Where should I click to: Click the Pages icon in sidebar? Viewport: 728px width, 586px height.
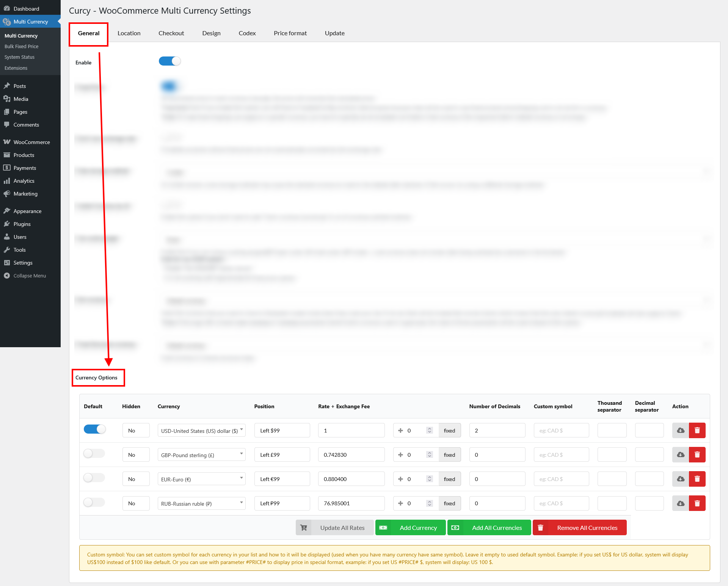tap(7, 112)
